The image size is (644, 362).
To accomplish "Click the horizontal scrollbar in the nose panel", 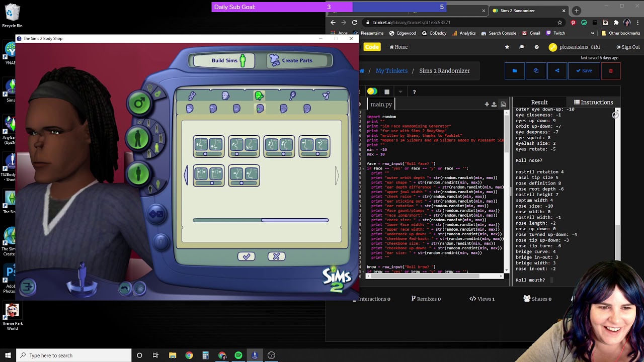I will 261,220.
